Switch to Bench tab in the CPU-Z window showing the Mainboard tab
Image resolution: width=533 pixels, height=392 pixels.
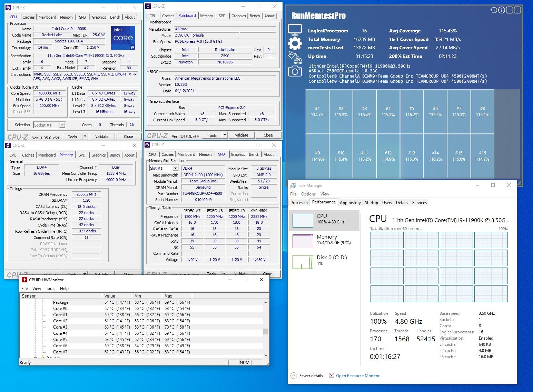(x=255, y=16)
